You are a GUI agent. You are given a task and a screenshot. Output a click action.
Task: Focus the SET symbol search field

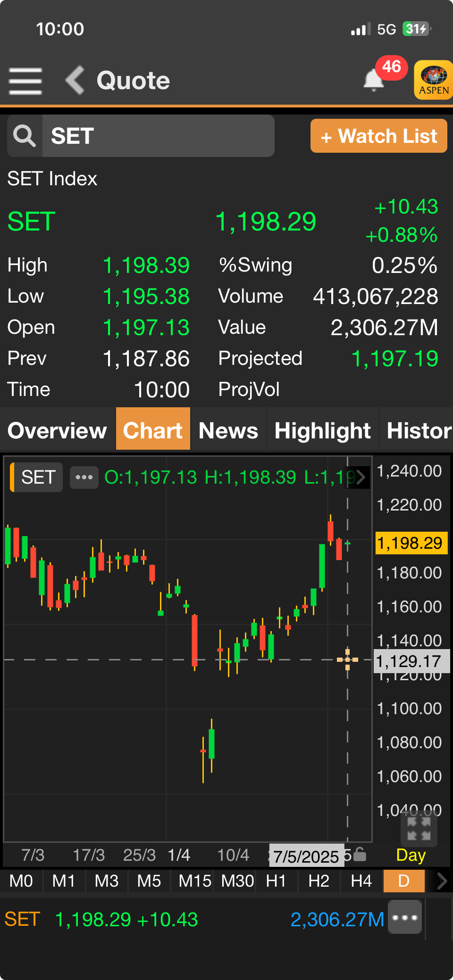pos(158,136)
